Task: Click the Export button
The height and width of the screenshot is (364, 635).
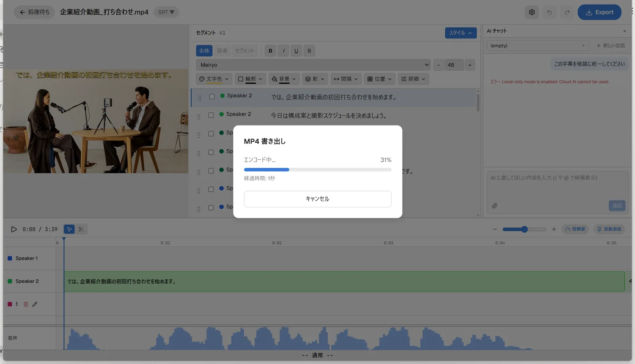Action: click(x=599, y=12)
